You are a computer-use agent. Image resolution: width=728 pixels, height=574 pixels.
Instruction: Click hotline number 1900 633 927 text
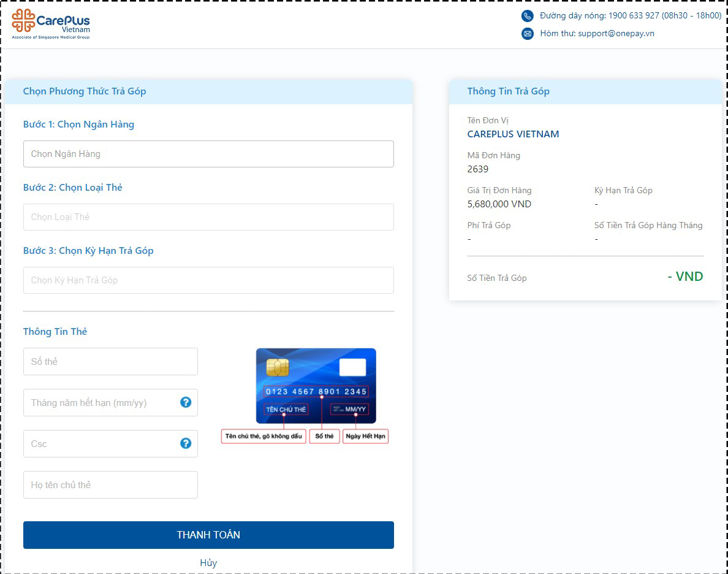[634, 16]
